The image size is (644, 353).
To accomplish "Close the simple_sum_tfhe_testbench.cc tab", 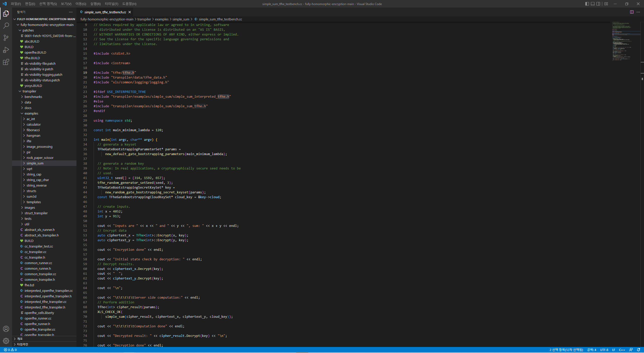I will pyautogui.click(x=130, y=12).
